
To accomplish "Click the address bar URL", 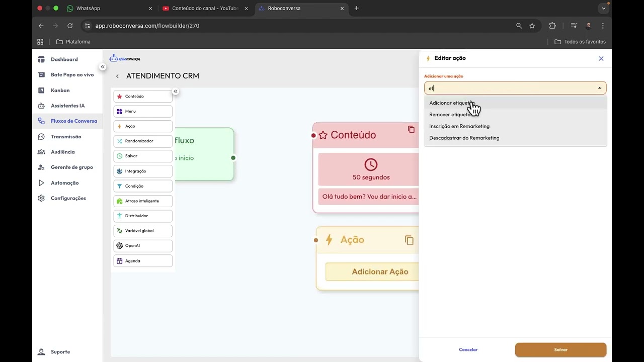I will (x=147, y=26).
